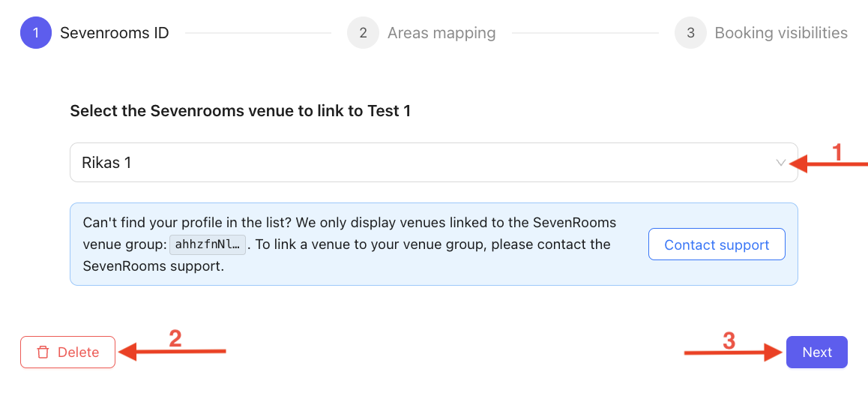This screenshot has width=868, height=393.
Task: Go to the Sevenrooms ID step label
Action: point(115,33)
